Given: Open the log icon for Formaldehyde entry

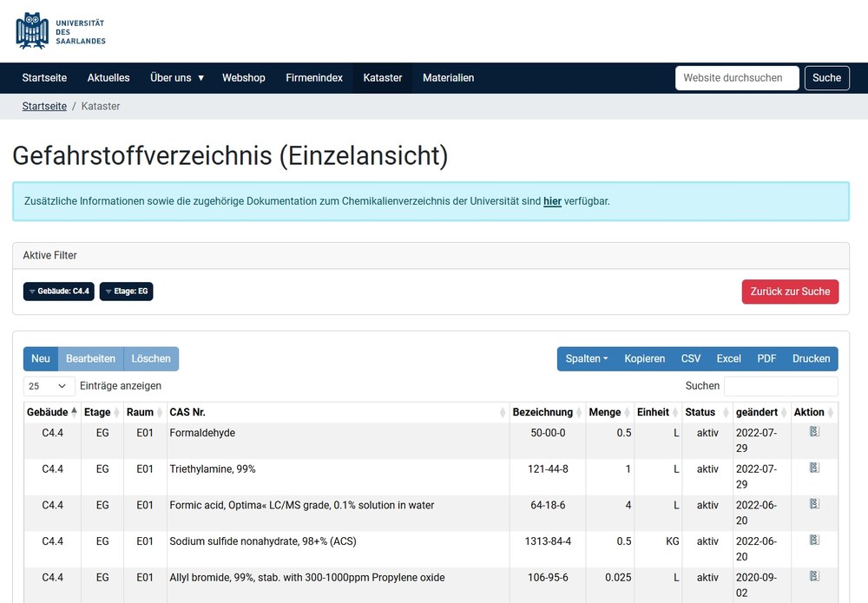Looking at the screenshot, I should coord(814,431).
